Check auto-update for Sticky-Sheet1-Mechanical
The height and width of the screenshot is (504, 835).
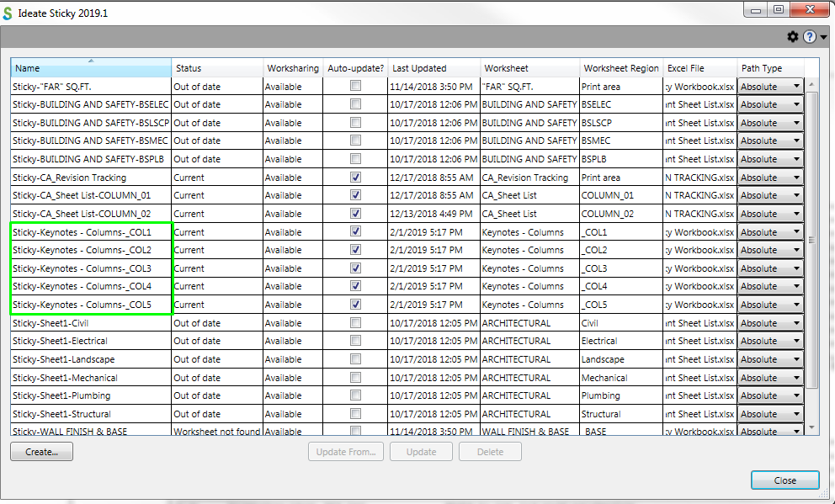[x=355, y=377]
